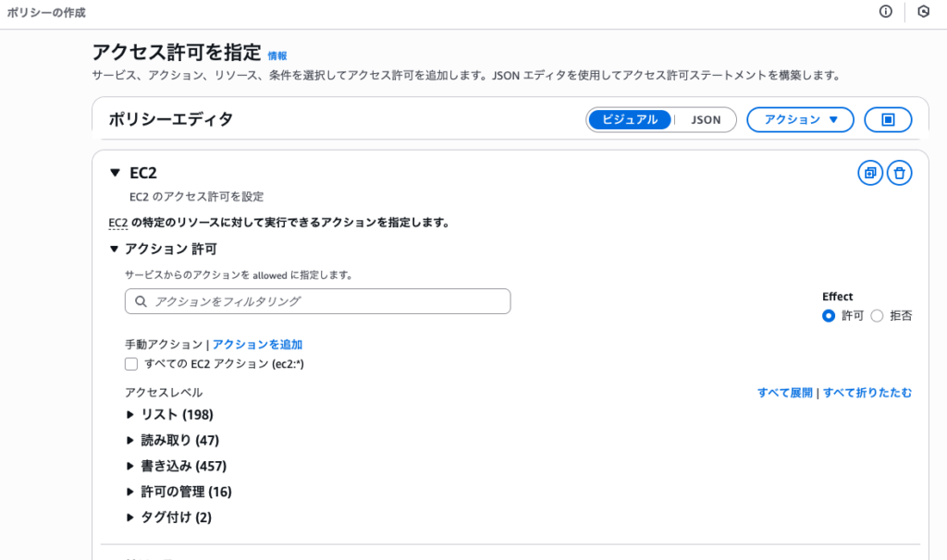Collapse the アクション 許可 section
947x560 pixels.
pos(114,249)
